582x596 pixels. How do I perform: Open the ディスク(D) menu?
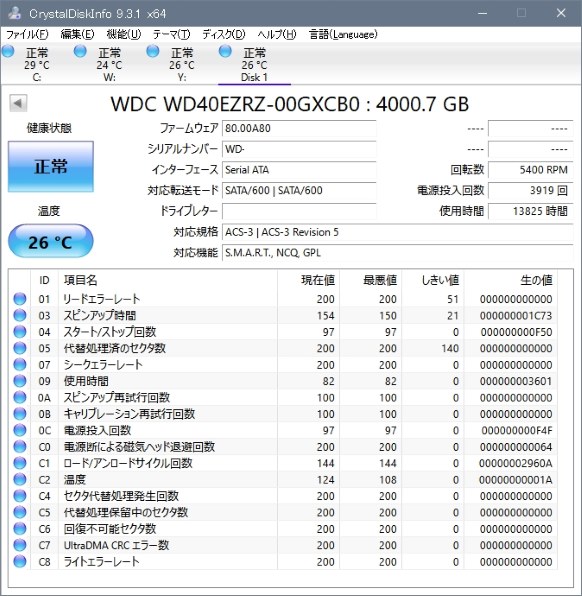click(224, 35)
